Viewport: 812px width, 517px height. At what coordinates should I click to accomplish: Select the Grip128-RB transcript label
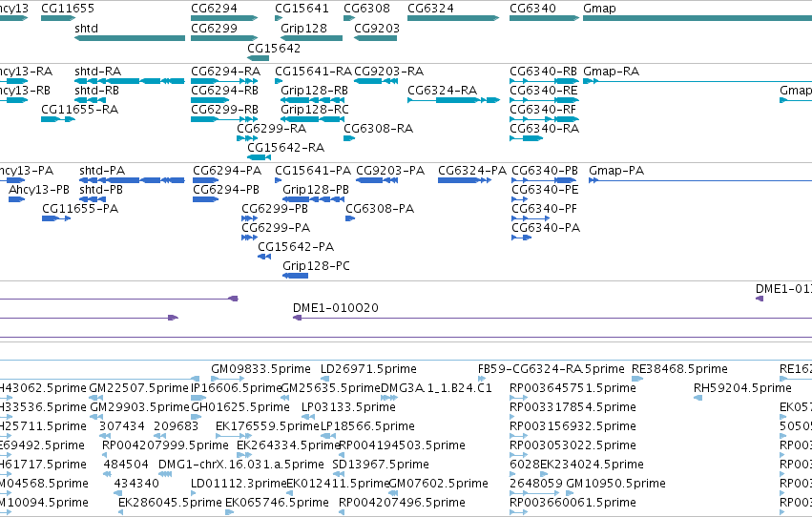coord(314,90)
